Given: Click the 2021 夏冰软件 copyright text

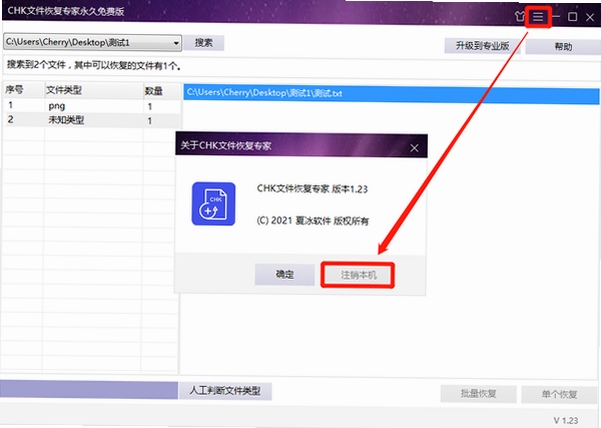Looking at the screenshot, I should click(x=313, y=221).
